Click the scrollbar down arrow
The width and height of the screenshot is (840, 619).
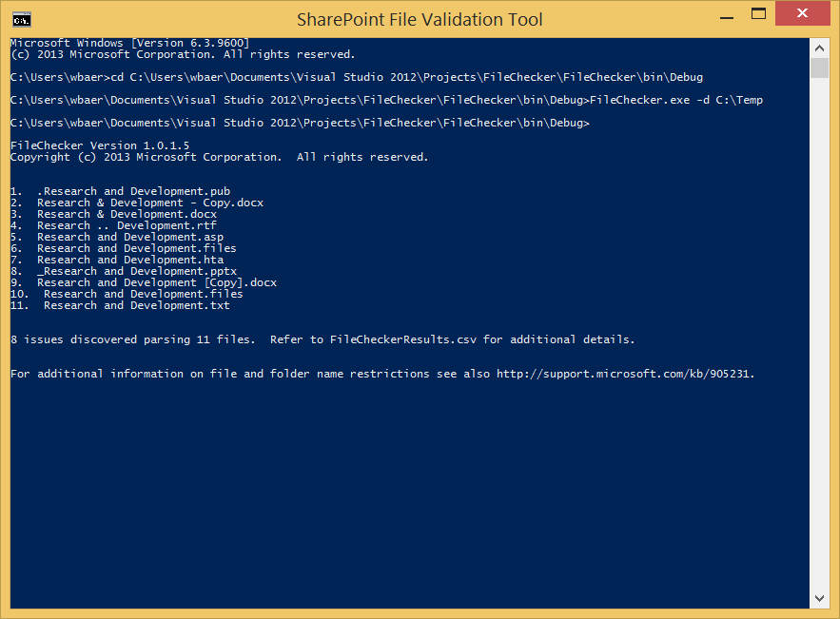819,598
